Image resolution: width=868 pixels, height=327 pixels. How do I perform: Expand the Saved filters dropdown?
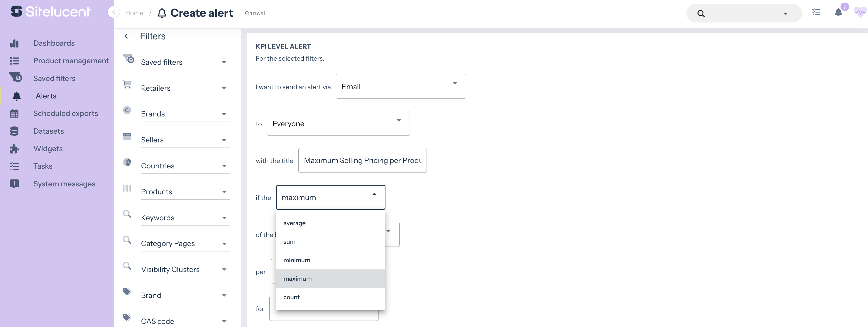(185, 62)
